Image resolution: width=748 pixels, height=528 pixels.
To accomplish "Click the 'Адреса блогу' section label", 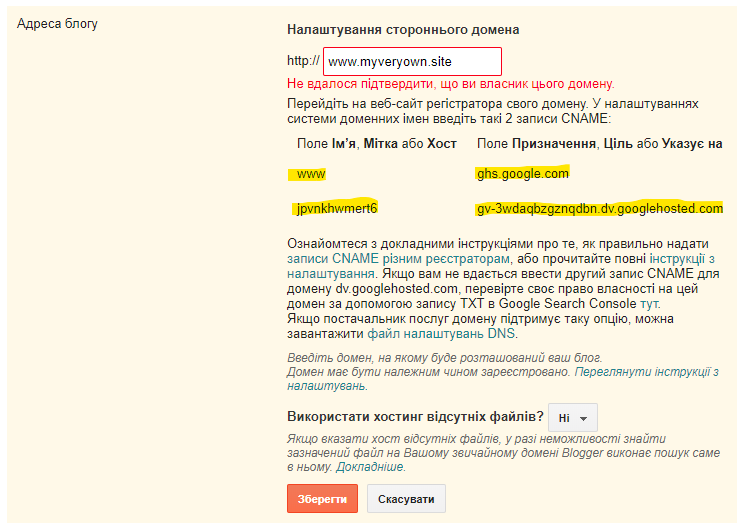I will tap(58, 22).
